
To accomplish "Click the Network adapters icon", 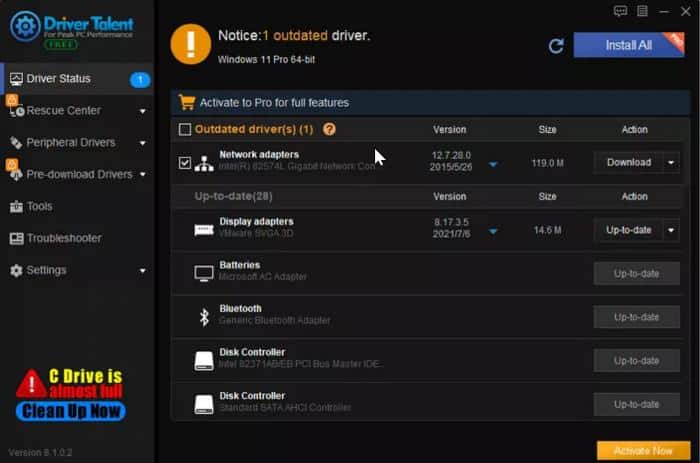I will point(204,164).
